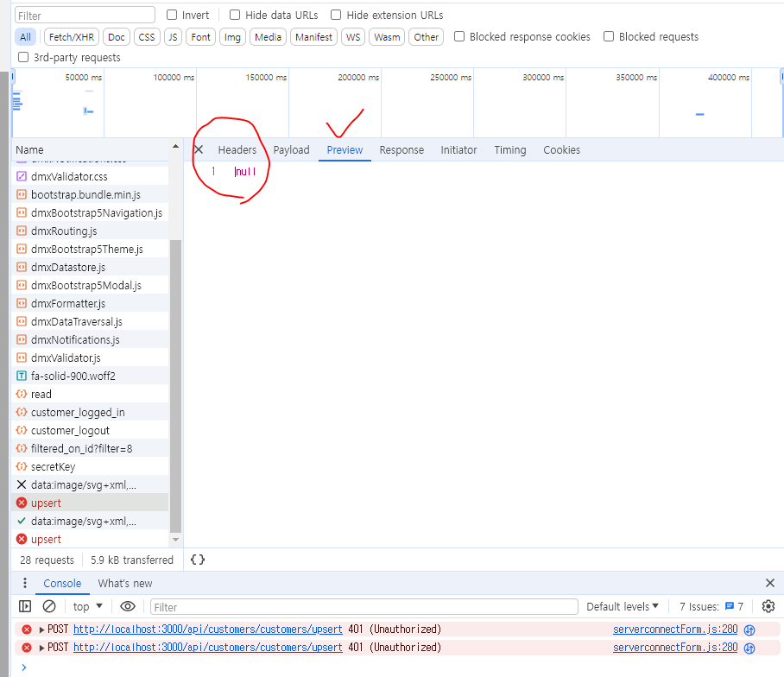The image size is (784, 677).
Task: Close the console drawer
Action: [x=770, y=584]
